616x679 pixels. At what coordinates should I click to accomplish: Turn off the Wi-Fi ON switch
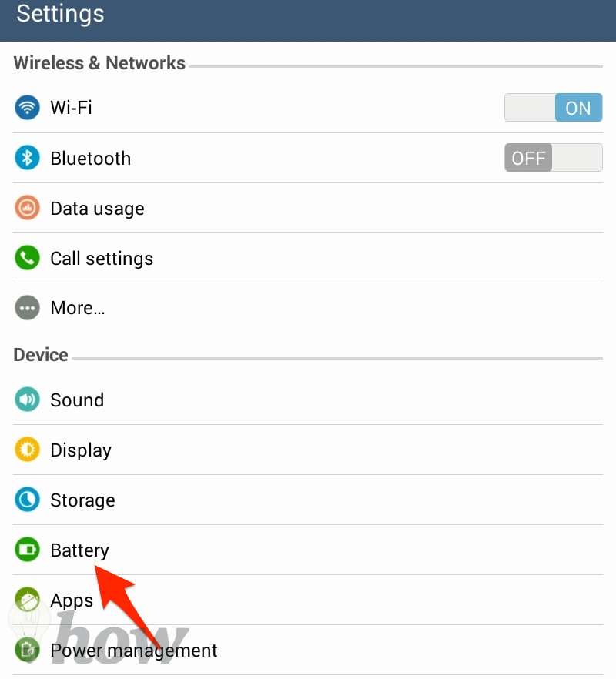click(553, 108)
